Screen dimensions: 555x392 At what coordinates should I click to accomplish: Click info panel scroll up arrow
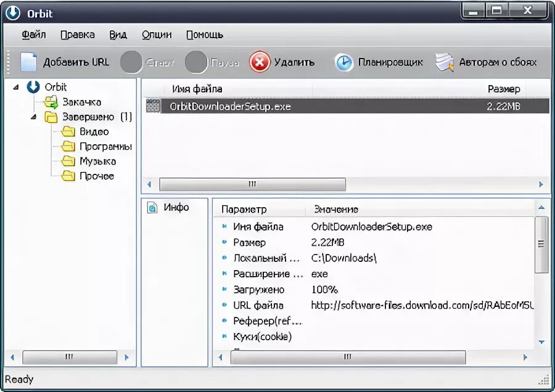541,208
